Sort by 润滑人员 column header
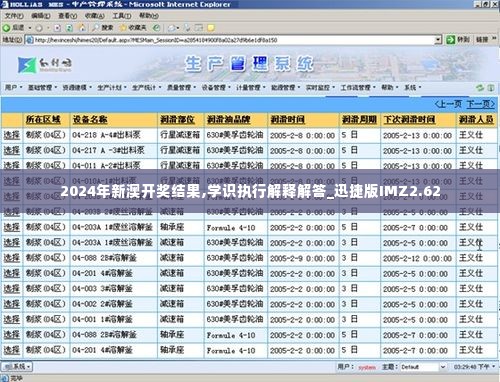The height and width of the screenshot is (382, 500). (x=476, y=120)
